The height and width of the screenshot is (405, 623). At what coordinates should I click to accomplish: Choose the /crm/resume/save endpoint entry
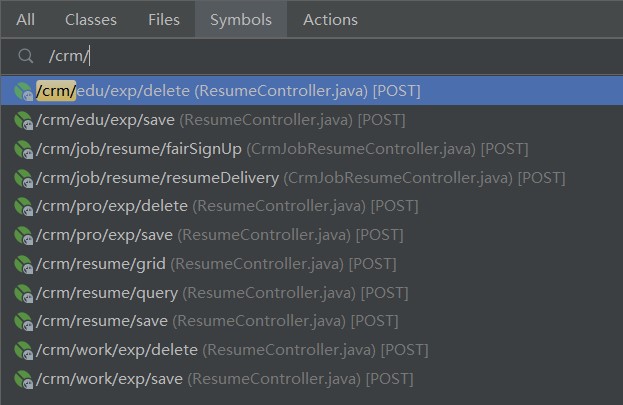[312, 321]
